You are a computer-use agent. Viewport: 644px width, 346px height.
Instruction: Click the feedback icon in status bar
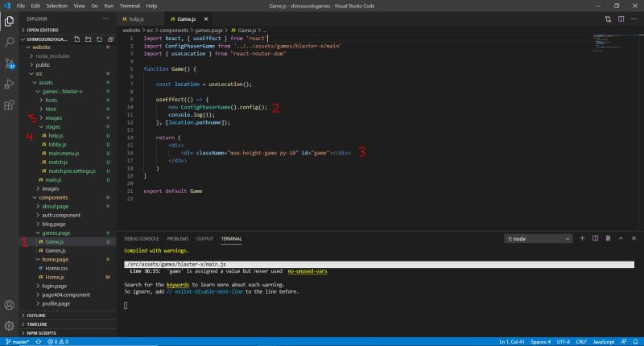(623, 341)
